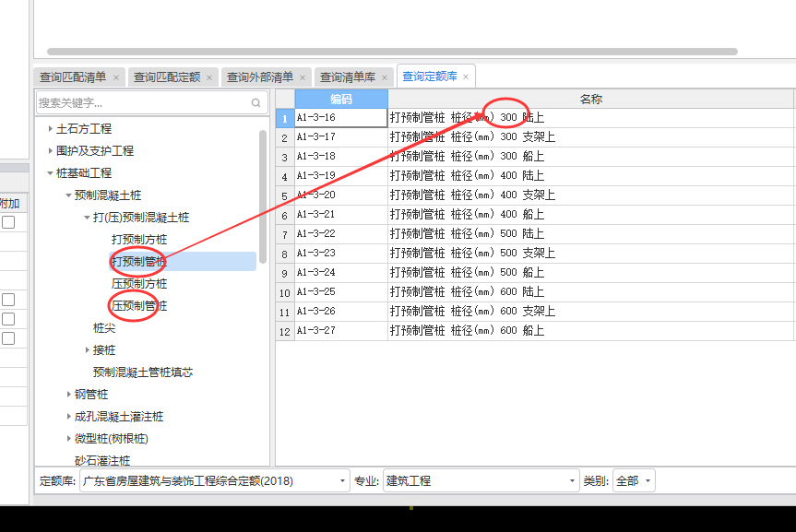Open the 定额库 dropdown list

tap(344, 481)
